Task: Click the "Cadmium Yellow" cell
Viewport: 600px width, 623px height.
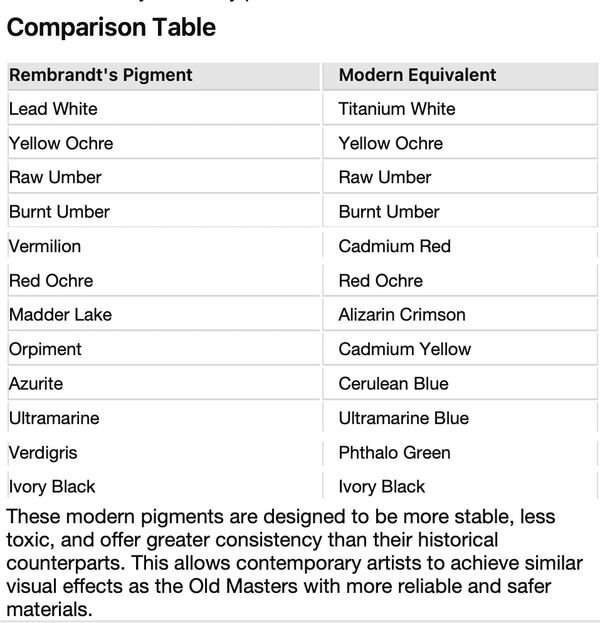Action: pyautogui.click(x=405, y=349)
